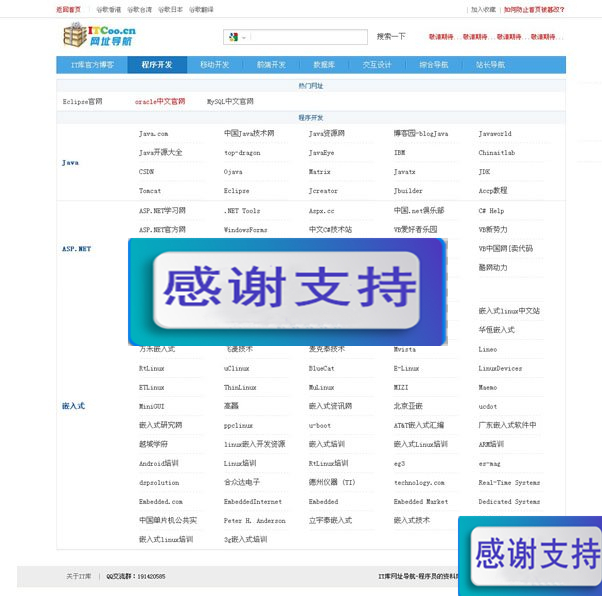
Task: Click the 关于IT库 footer link
Action: (x=79, y=576)
